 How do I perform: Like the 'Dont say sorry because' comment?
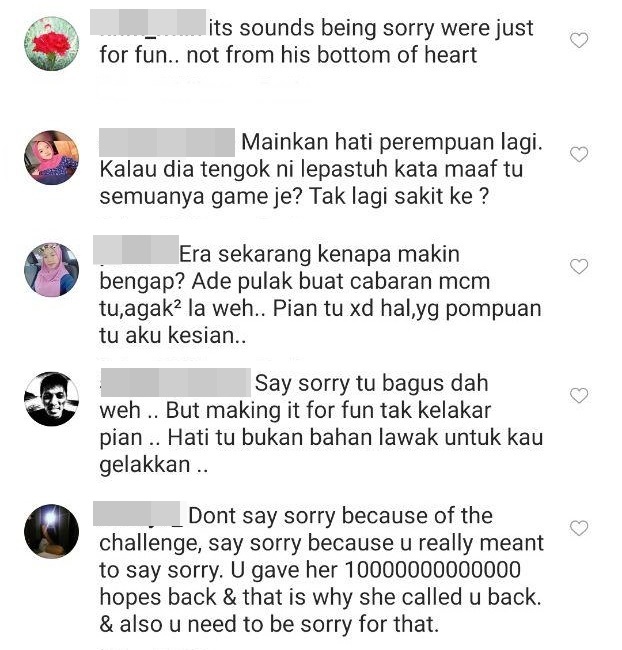579,528
